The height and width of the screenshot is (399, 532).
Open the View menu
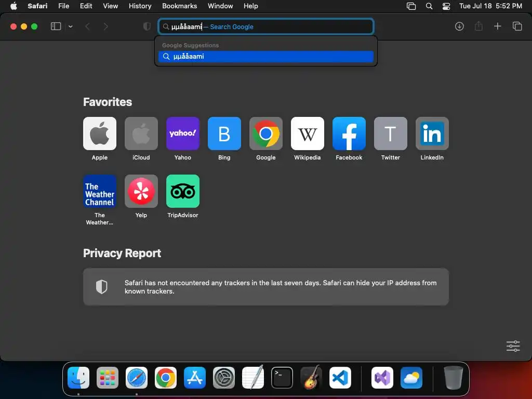pos(111,6)
